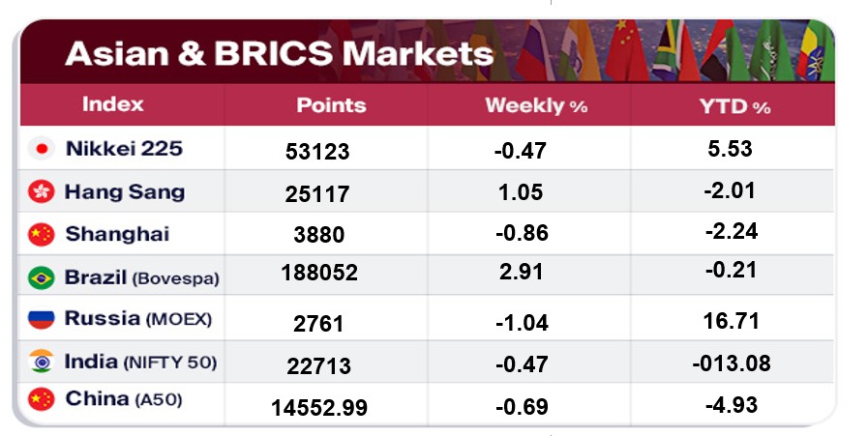868x436 pixels.
Task: Open the India (NIFTY 50) index name
Action: tap(140, 363)
